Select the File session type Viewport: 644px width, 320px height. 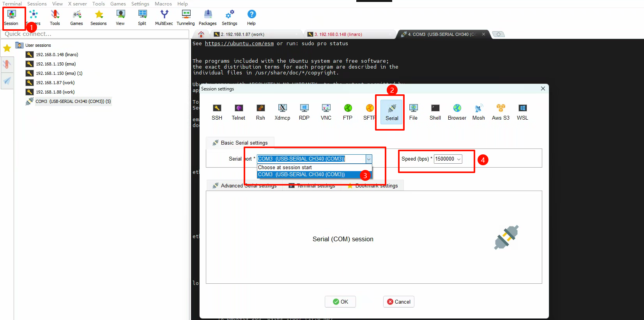click(414, 112)
